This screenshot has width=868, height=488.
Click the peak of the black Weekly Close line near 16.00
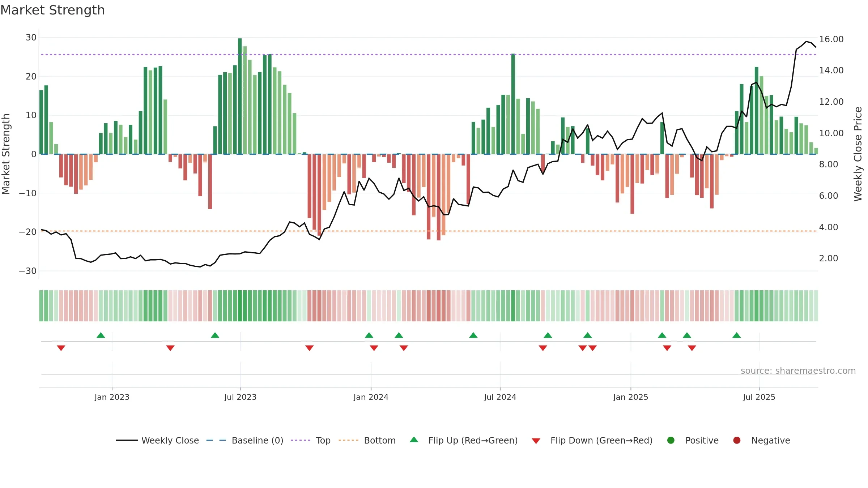coord(807,42)
